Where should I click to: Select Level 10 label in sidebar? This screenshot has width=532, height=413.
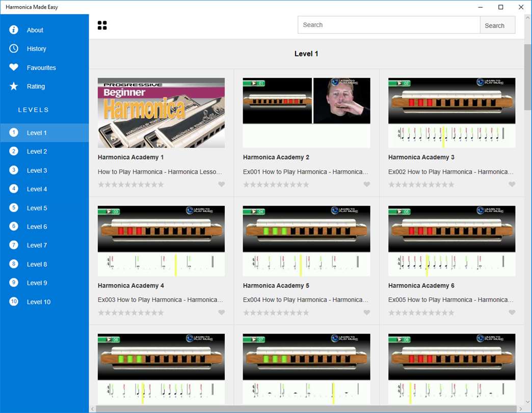click(39, 302)
